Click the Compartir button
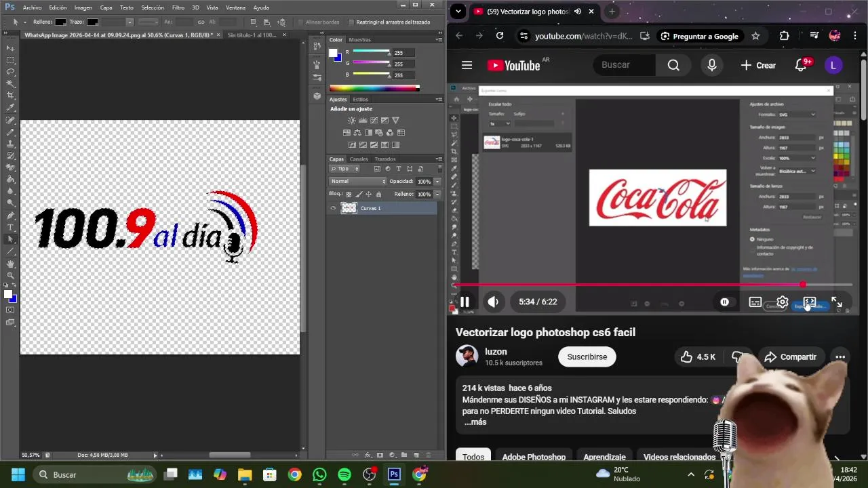The height and width of the screenshot is (488, 868). pos(791,357)
